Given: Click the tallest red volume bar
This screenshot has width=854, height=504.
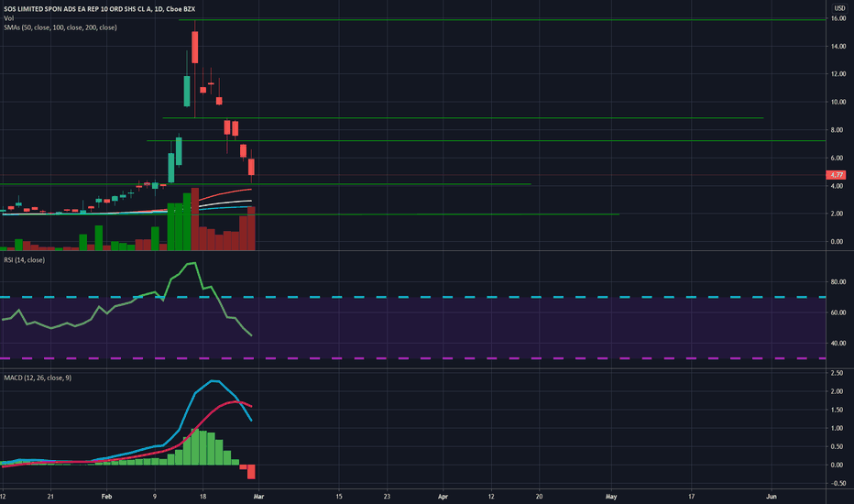Looking at the screenshot, I should [195, 219].
